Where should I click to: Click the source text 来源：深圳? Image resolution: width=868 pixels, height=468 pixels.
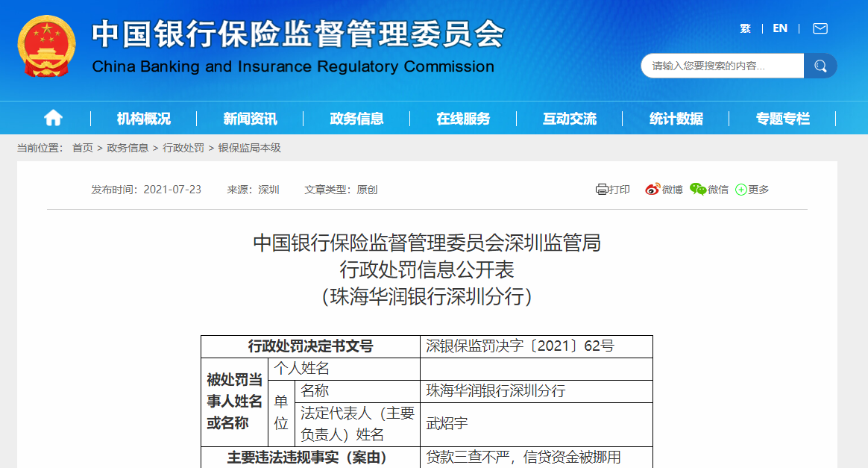point(253,190)
